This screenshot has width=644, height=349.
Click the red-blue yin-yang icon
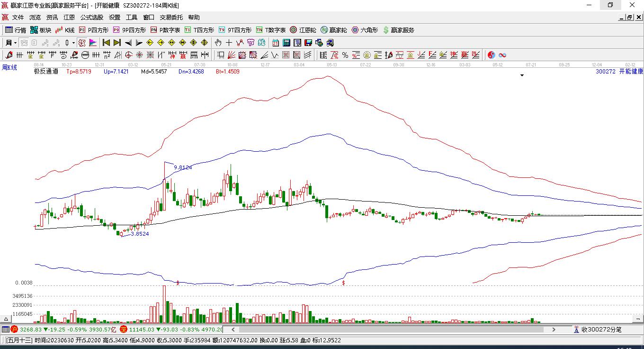coord(492,55)
